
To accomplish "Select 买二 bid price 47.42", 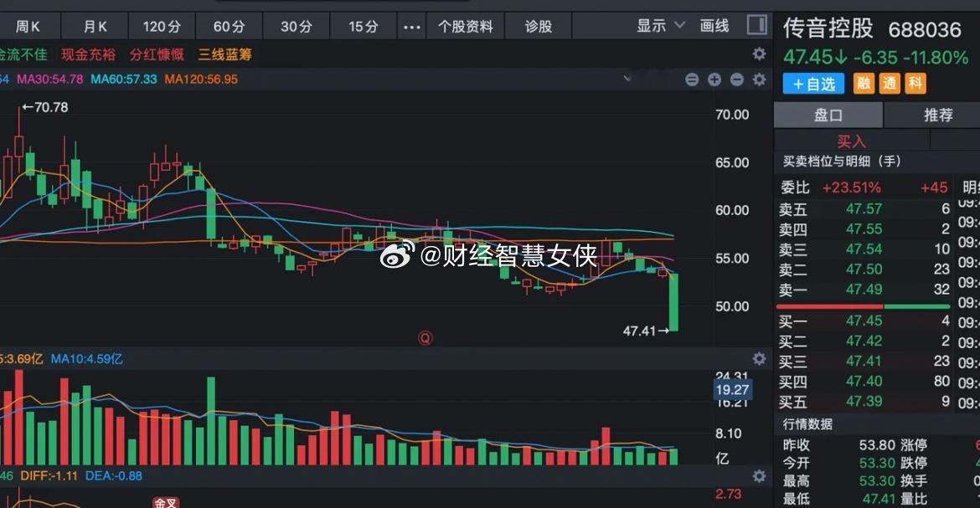I will (x=864, y=341).
